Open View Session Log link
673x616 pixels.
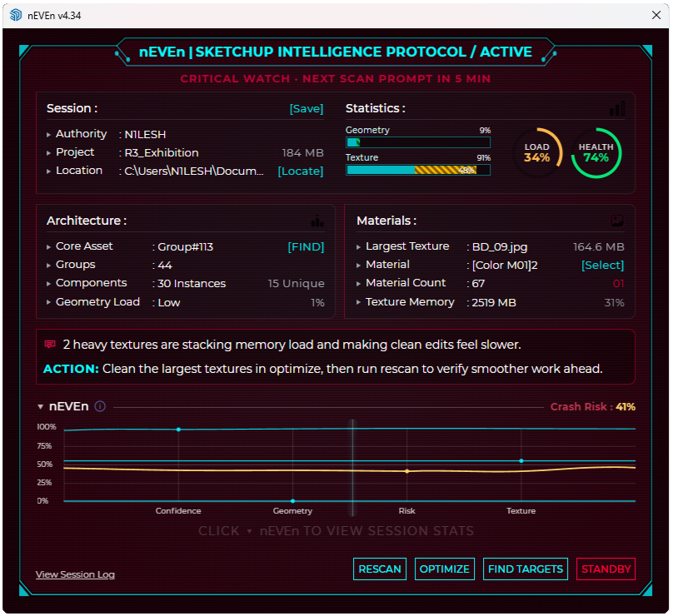coord(75,574)
